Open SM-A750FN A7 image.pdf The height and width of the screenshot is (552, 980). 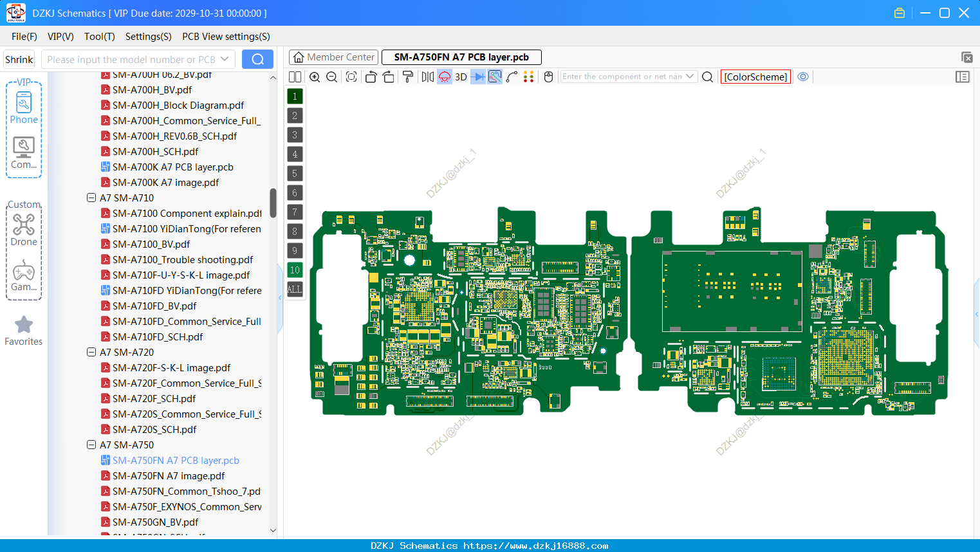coord(168,475)
